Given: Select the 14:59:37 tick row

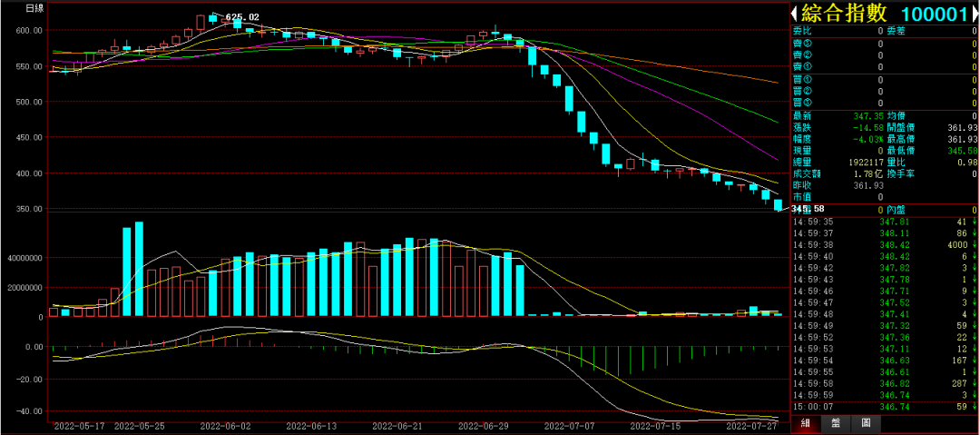Looking at the screenshot, I should click(885, 233).
